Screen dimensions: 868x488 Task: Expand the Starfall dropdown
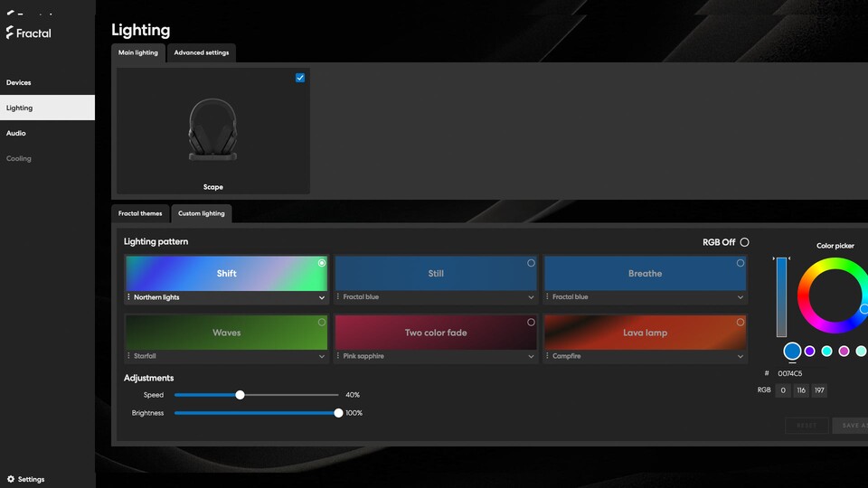[x=322, y=356]
